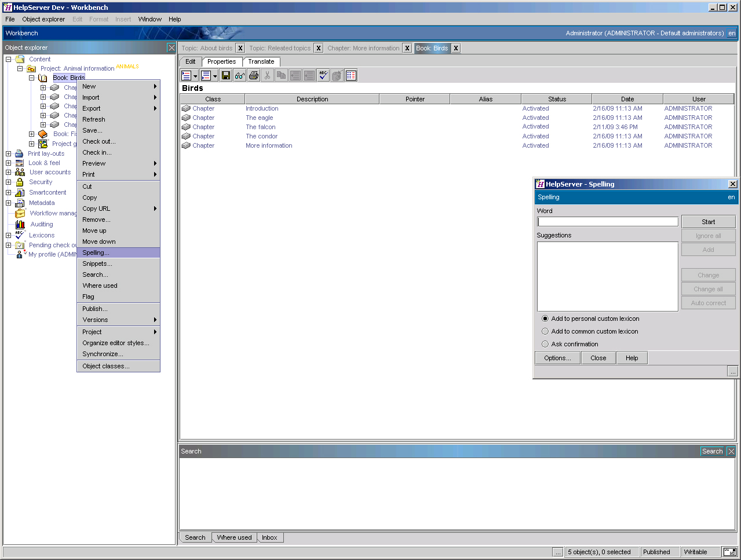Click the ABC spell check toolbar icon
741x560 pixels.
(x=323, y=75)
